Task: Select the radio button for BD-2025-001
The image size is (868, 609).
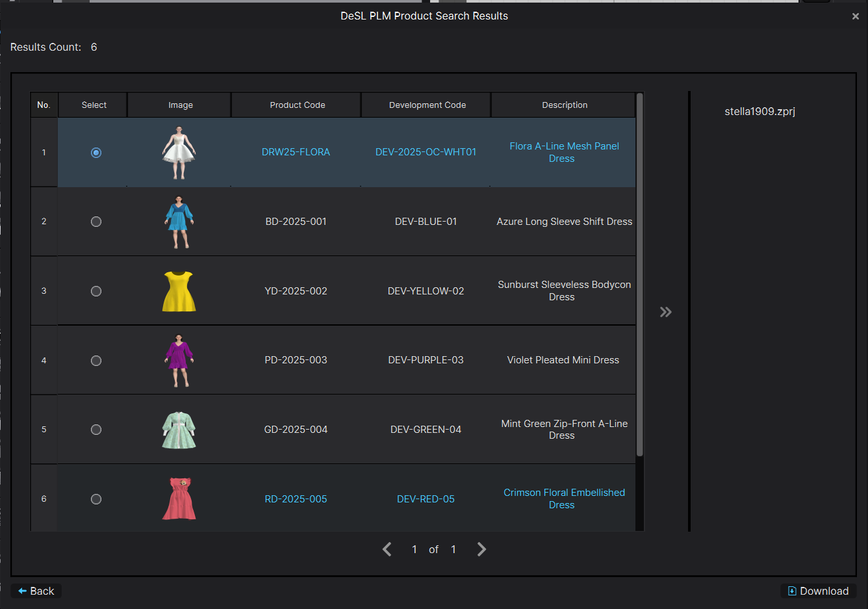Action: coord(96,222)
